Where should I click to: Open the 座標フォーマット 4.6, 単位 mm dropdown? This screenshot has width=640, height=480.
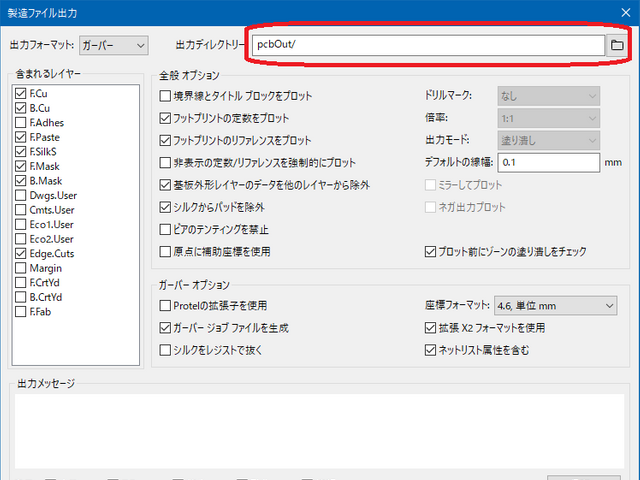pyautogui.click(x=556, y=306)
